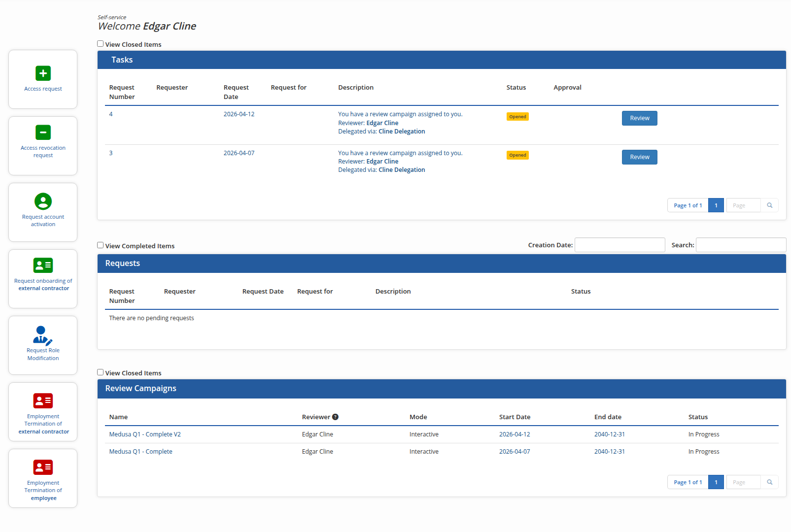
Task: Click request date 2026-04-07 in Tasks
Action: [x=239, y=153]
